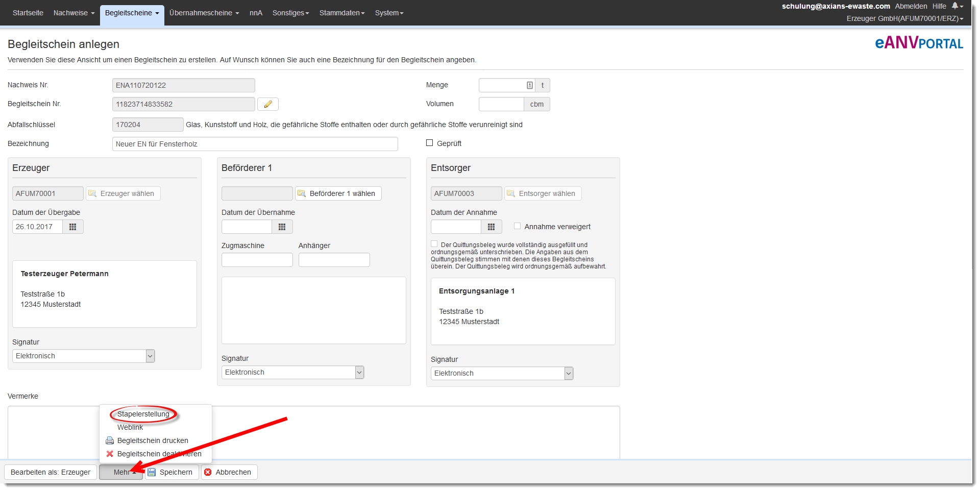The width and height of the screenshot is (980, 491).
Task: Open the nnA menu item
Action: point(256,13)
